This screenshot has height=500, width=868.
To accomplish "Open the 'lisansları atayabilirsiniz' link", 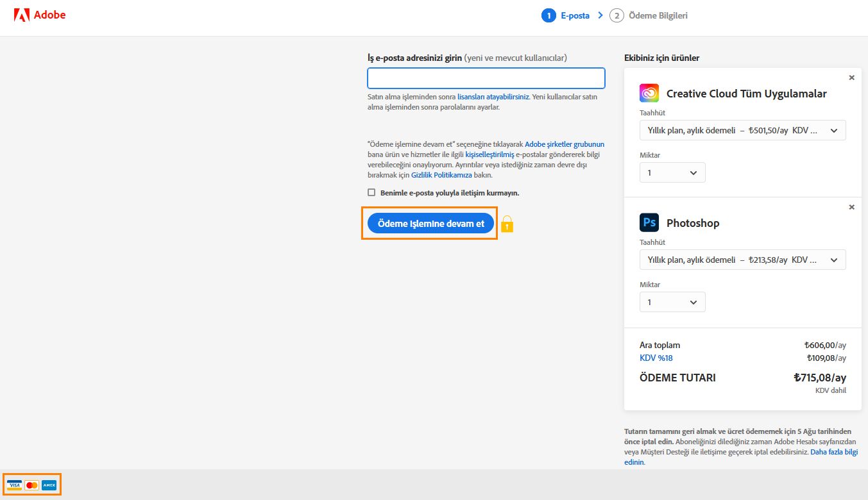I will [x=493, y=96].
